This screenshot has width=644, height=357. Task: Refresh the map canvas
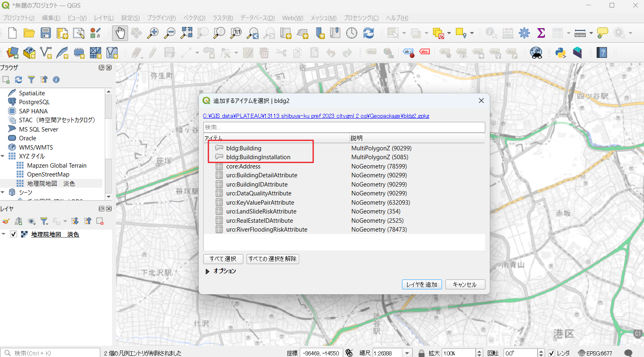(x=368, y=33)
